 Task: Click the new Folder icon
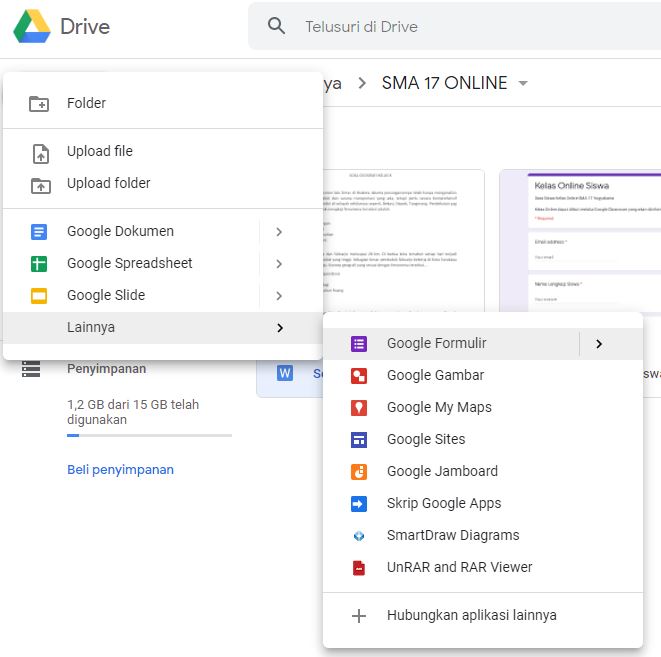(x=39, y=104)
